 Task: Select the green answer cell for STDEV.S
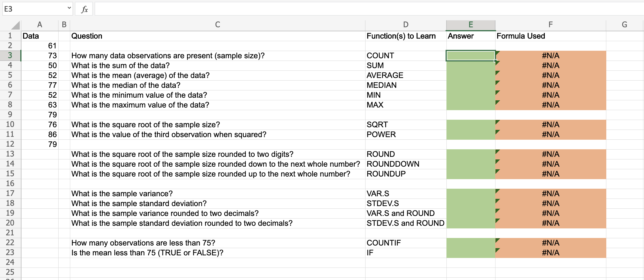tap(471, 203)
